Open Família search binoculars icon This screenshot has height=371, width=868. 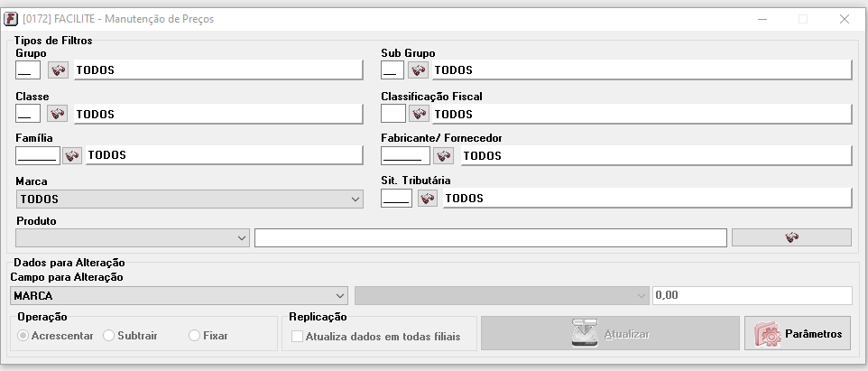tap(72, 155)
